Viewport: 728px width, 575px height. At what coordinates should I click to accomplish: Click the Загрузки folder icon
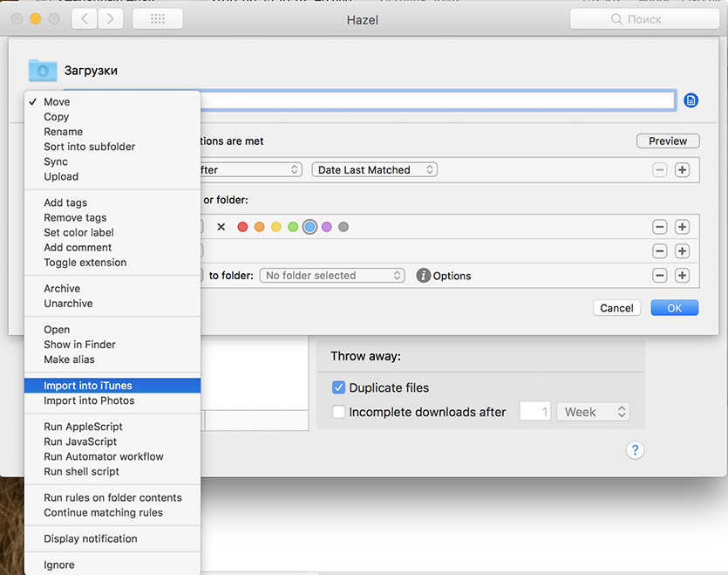[x=43, y=71]
